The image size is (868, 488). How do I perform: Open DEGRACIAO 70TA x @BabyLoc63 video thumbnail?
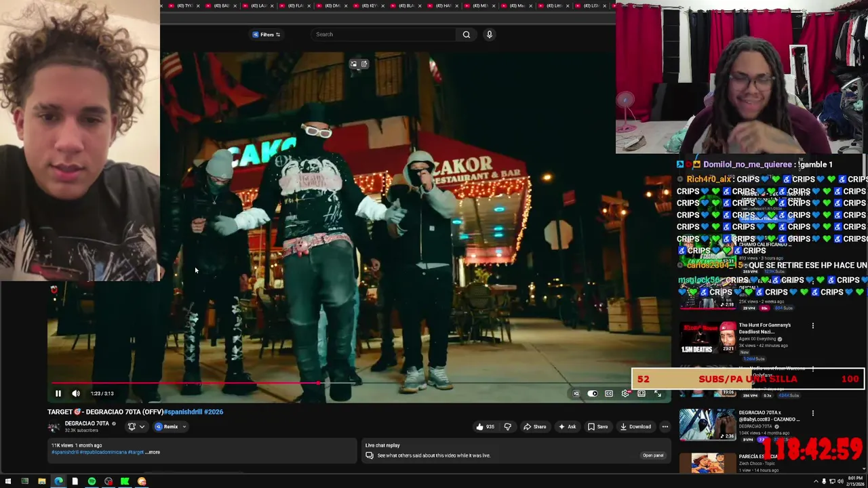(x=707, y=425)
